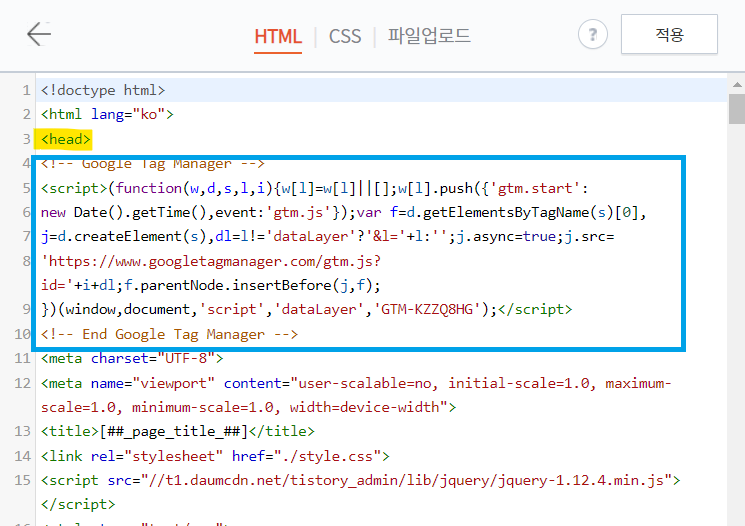Viewport: 745px width, 526px height.
Task: Click the meta name="viewport" line
Action: click(356, 383)
